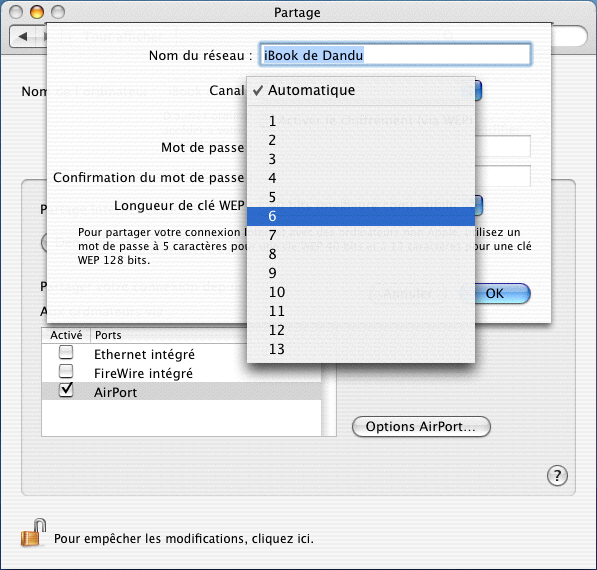Click the yellow minimize window button
The width and height of the screenshot is (597, 570).
37,12
